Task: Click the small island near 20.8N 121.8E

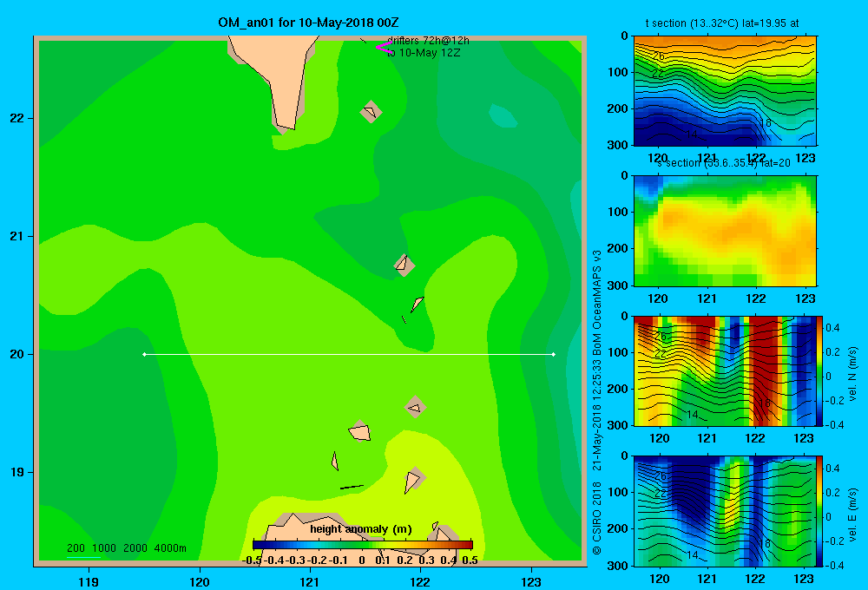Action: coord(404,265)
